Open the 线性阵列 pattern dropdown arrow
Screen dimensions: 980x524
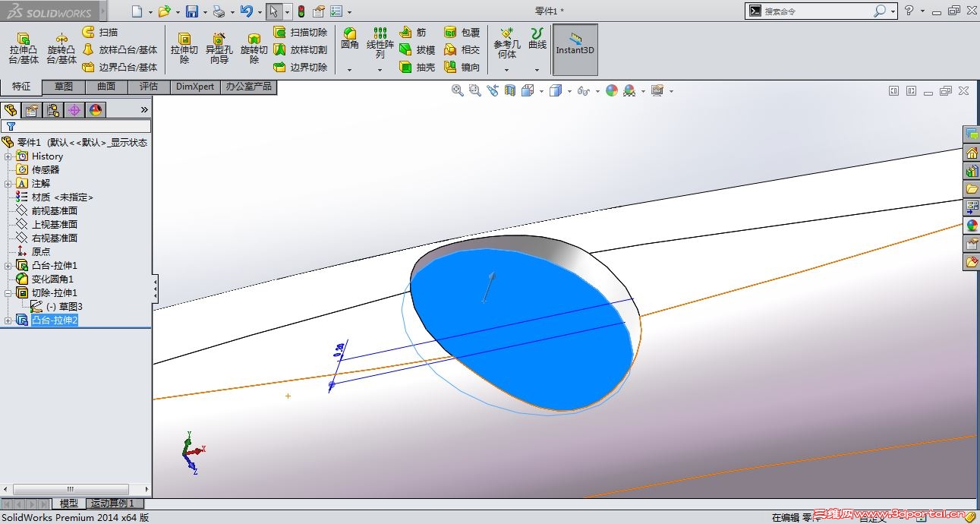click(x=380, y=70)
